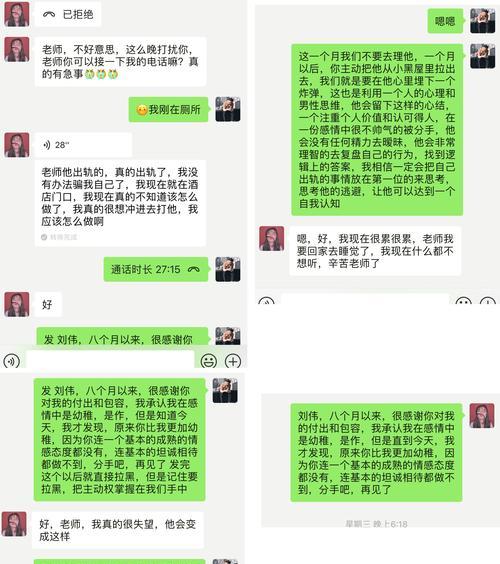Select the 好 reply bubble
500x564 pixels.
point(48,305)
